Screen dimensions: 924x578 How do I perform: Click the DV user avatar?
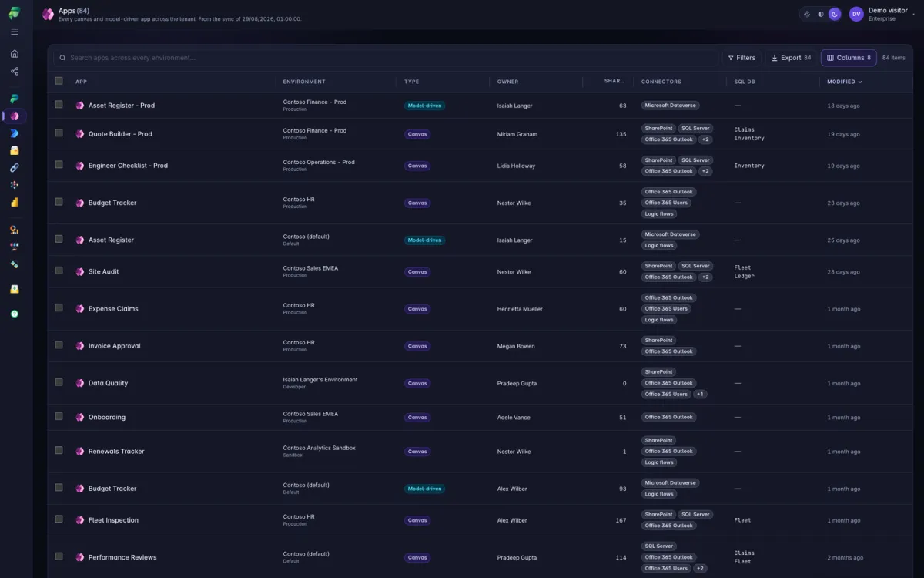pos(856,14)
